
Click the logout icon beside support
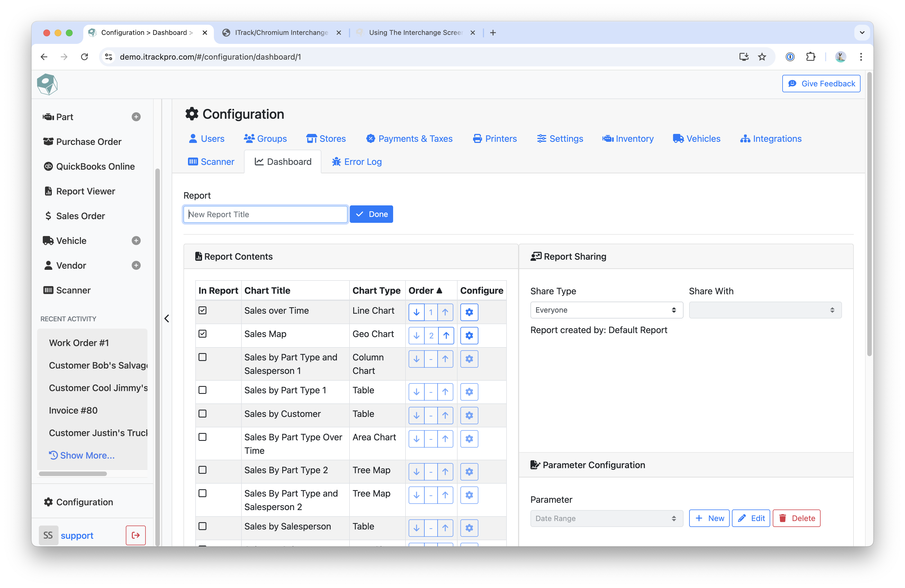pyautogui.click(x=135, y=535)
